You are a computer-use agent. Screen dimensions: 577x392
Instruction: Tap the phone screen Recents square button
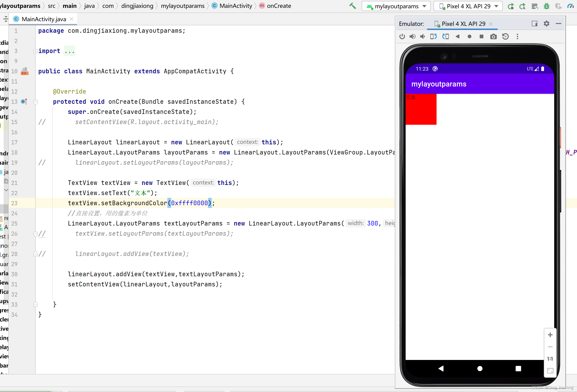[518, 368]
